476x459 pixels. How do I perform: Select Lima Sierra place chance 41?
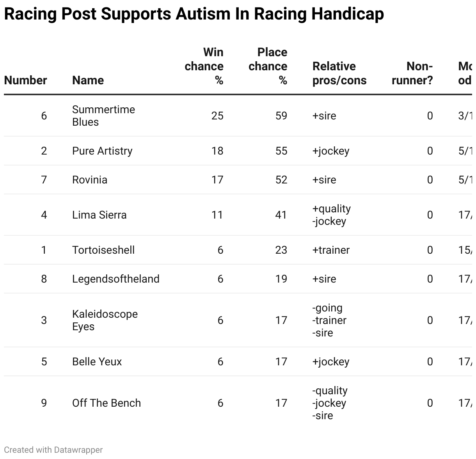pyautogui.click(x=281, y=215)
